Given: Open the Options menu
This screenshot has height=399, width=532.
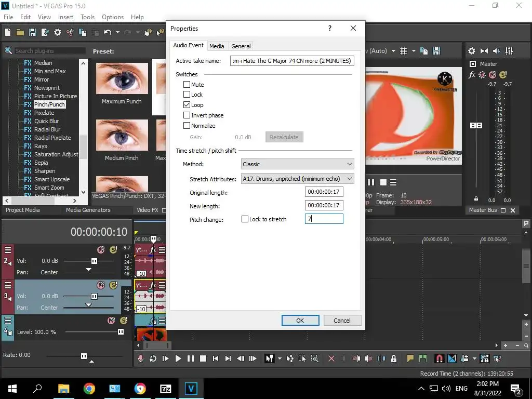Looking at the screenshot, I should (x=113, y=17).
